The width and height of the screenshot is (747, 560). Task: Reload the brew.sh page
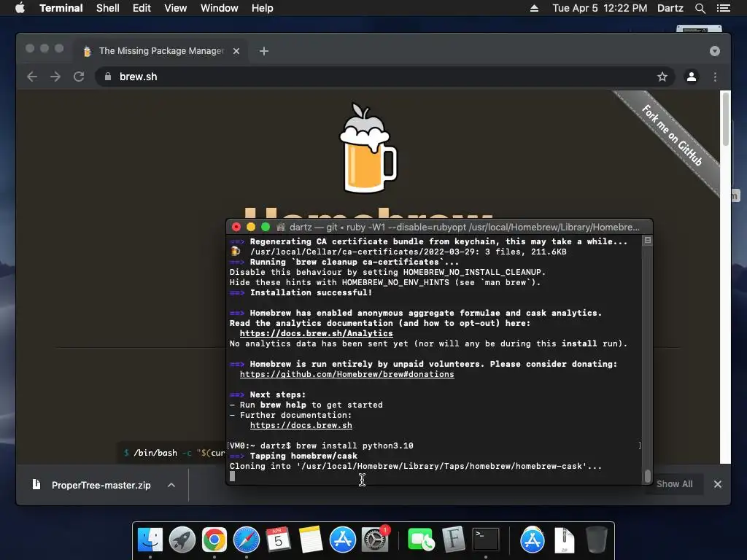(x=79, y=77)
